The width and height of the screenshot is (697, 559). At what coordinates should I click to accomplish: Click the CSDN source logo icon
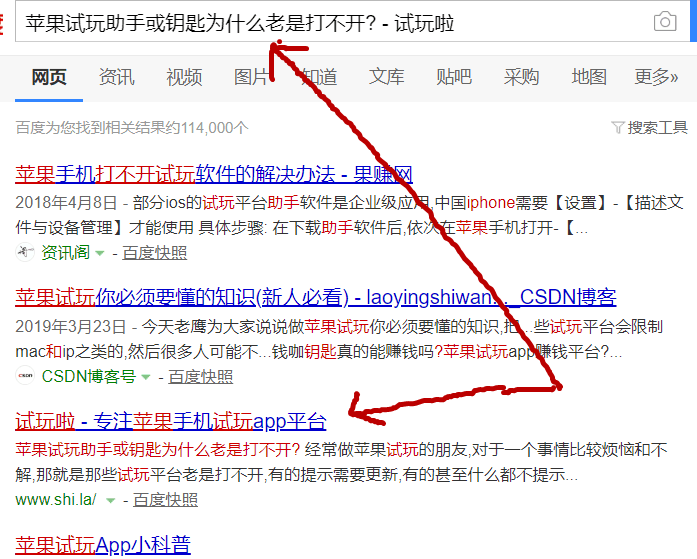[x=25, y=375]
